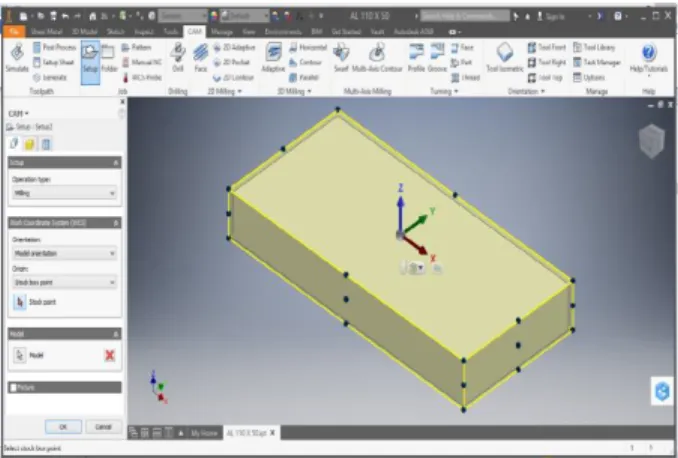Choose the Multi-Axis Contour operation
This screenshot has width=678, height=458.
(x=377, y=58)
